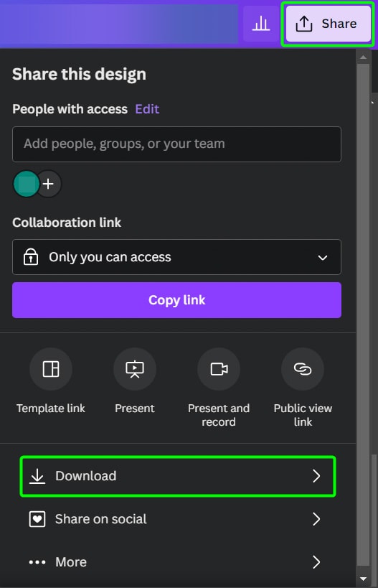Click the Share button at top
Screen dimensions: 378x588
pyautogui.click(x=329, y=24)
